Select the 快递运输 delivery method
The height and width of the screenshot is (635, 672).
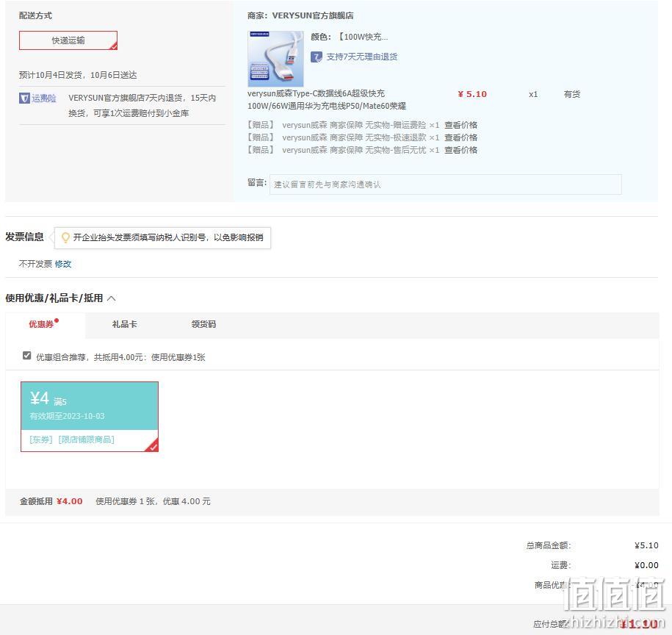coord(68,40)
